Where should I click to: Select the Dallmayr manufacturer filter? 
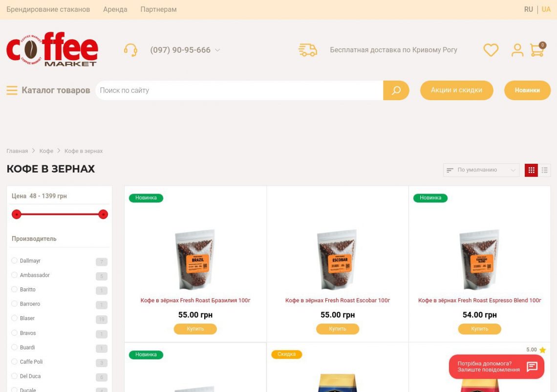coord(14,261)
